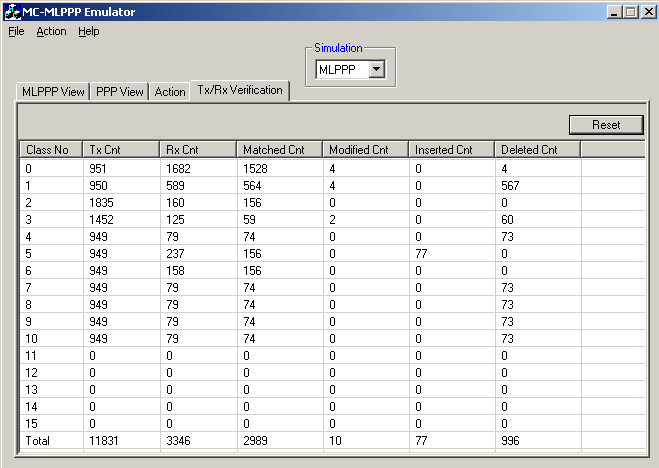
Task: Select total Modified Cnt value 10
Action: (x=335, y=441)
